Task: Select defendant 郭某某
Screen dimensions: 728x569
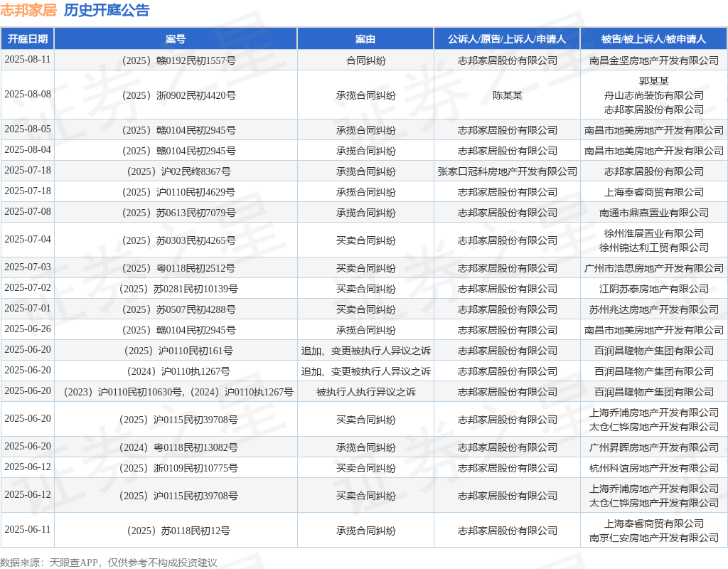Action: point(654,81)
